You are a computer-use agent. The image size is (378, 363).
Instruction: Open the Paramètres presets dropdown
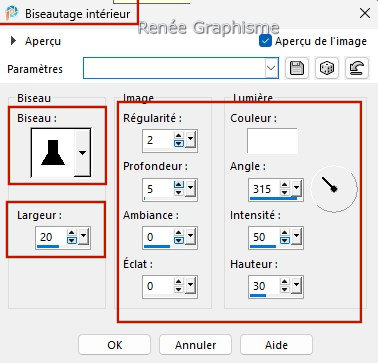[x=271, y=68]
